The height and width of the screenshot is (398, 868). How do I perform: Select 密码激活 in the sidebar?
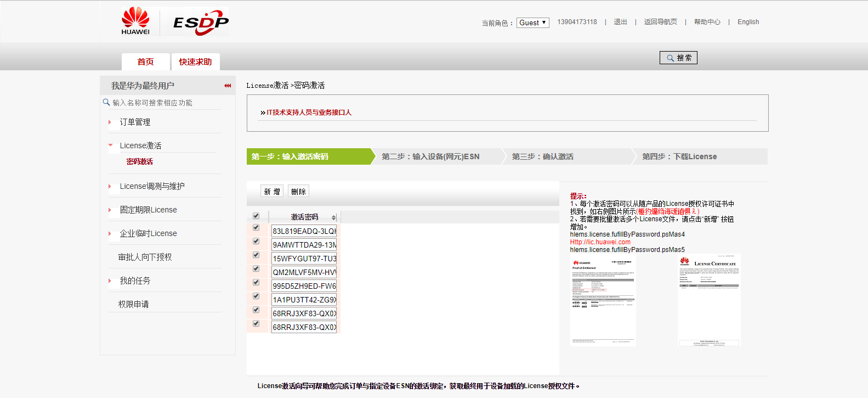point(140,161)
